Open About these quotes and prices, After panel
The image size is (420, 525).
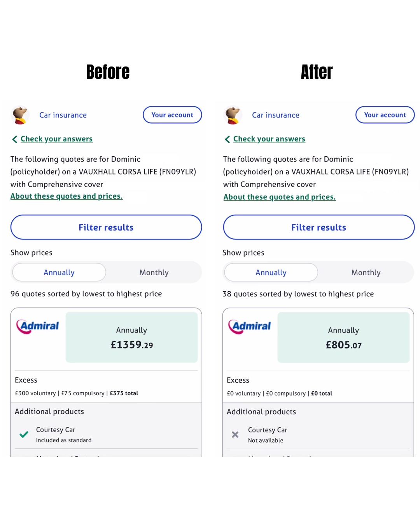click(x=279, y=197)
